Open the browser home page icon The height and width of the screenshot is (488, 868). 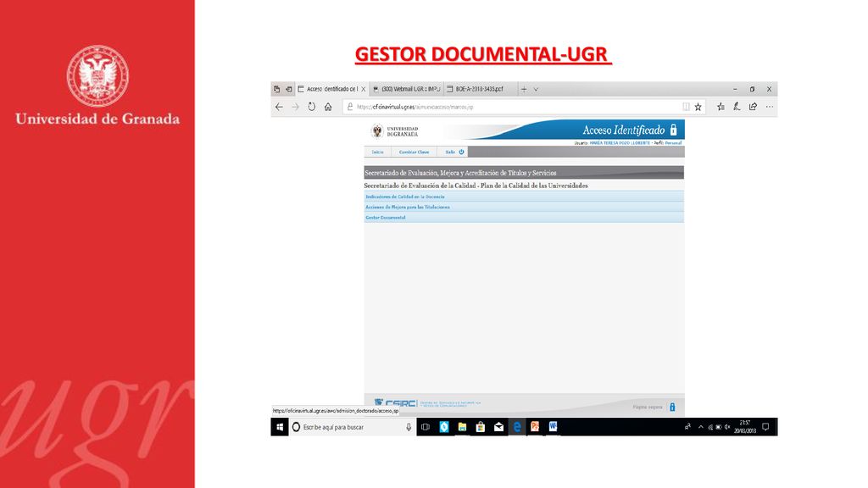coord(328,107)
